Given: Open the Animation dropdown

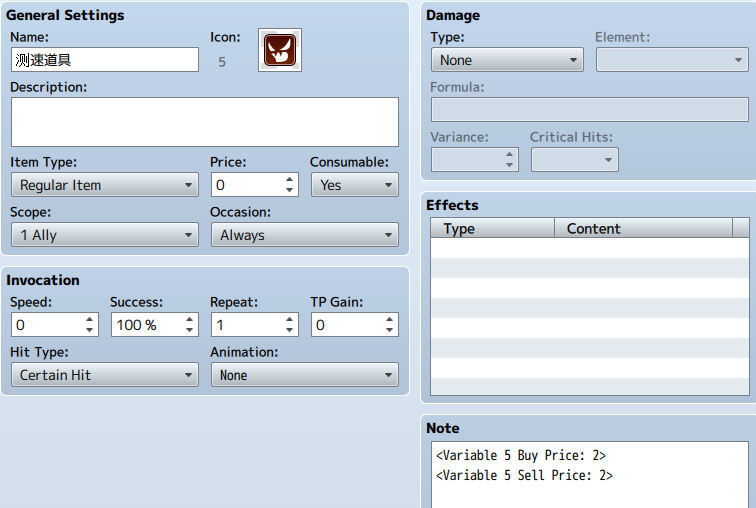Looking at the screenshot, I should pos(305,375).
